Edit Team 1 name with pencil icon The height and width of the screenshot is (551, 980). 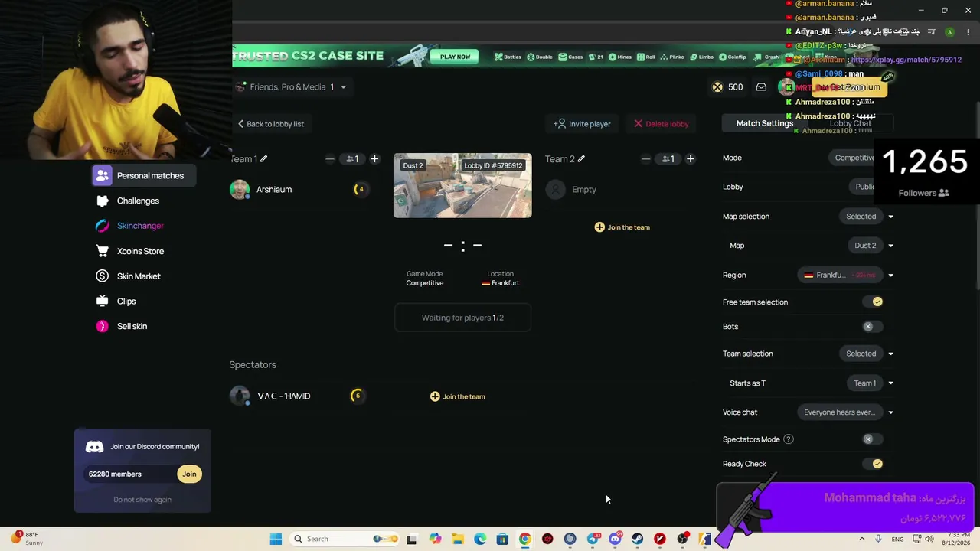click(263, 159)
